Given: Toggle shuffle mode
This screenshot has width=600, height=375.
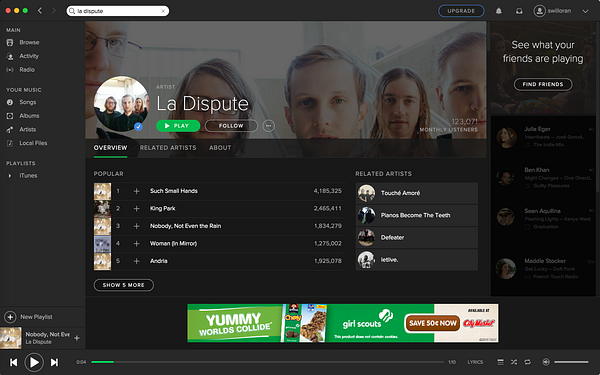Looking at the screenshot, I should pos(514,362).
